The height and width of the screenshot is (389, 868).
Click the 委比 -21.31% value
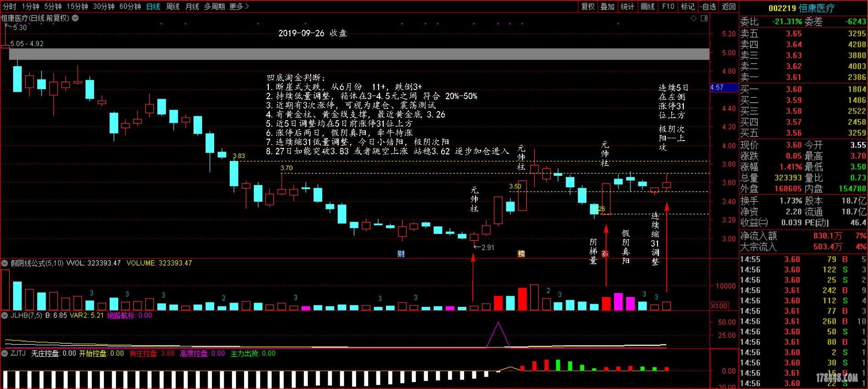click(x=787, y=22)
